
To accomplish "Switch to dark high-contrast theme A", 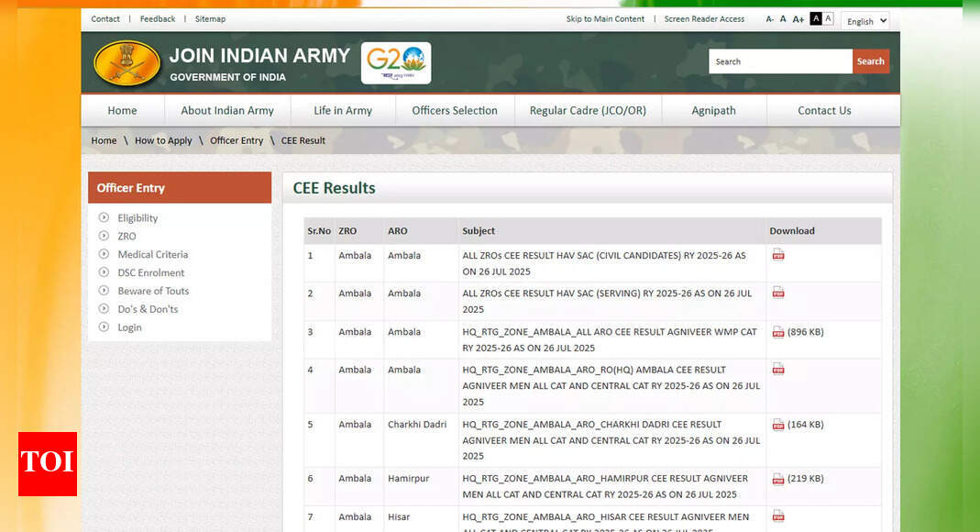I will 816,18.
